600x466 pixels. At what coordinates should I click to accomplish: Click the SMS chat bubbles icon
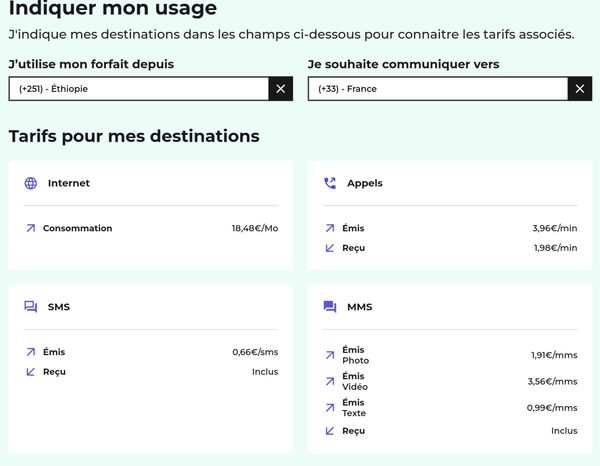(31, 307)
